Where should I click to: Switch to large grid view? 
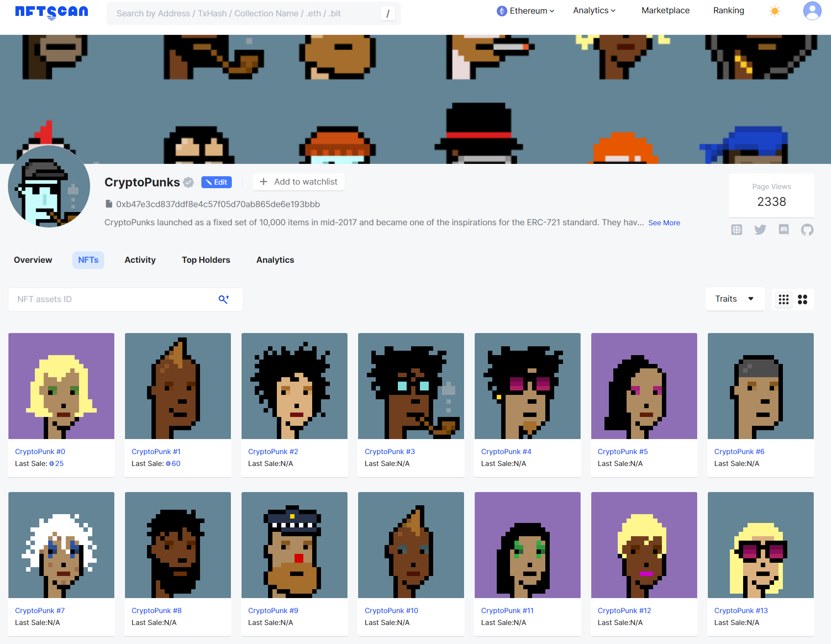point(803,299)
